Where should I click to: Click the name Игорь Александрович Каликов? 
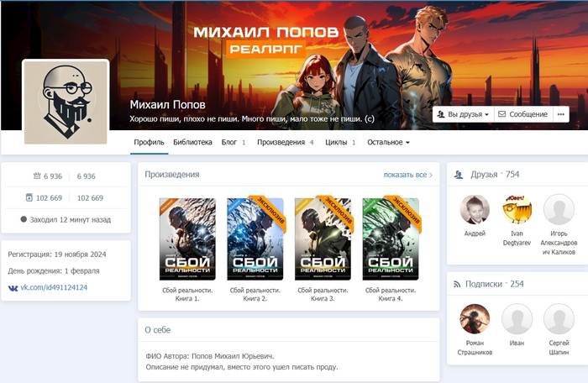(x=559, y=243)
